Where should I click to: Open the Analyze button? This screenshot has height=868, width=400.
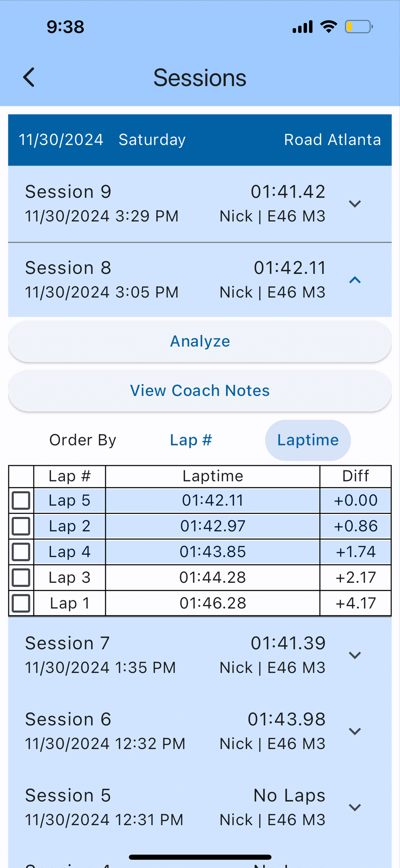tap(200, 341)
